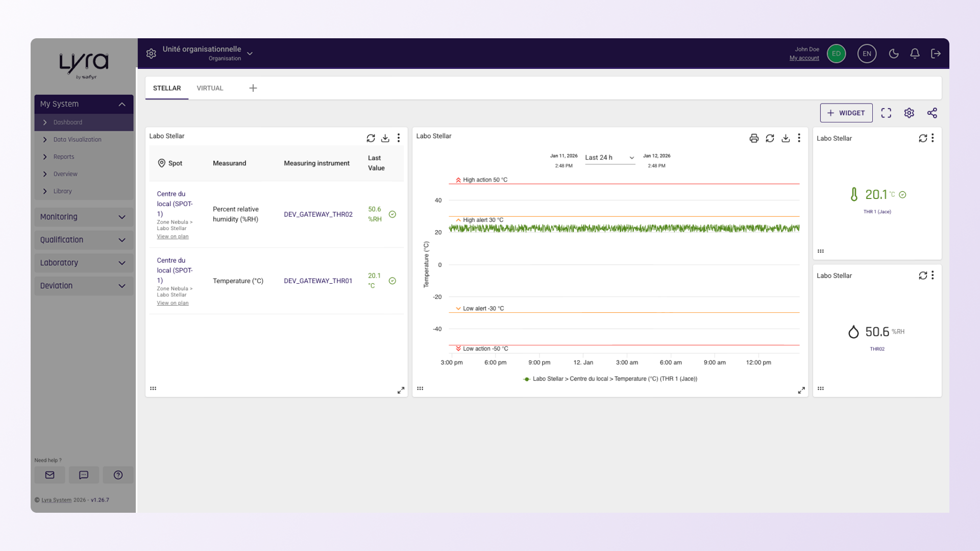
Task: Open the notifications bell
Action: coord(915,54)
